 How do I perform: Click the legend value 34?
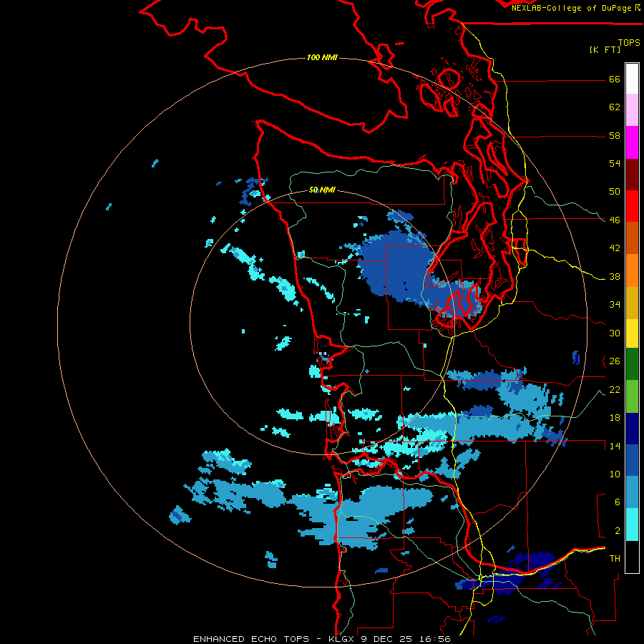pos(615,305)
